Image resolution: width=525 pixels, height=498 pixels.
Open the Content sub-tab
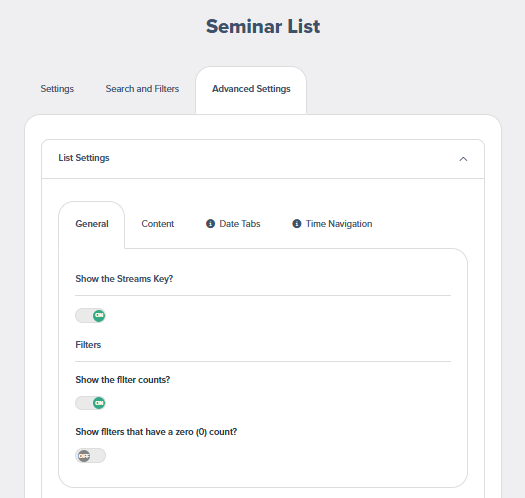158,224
